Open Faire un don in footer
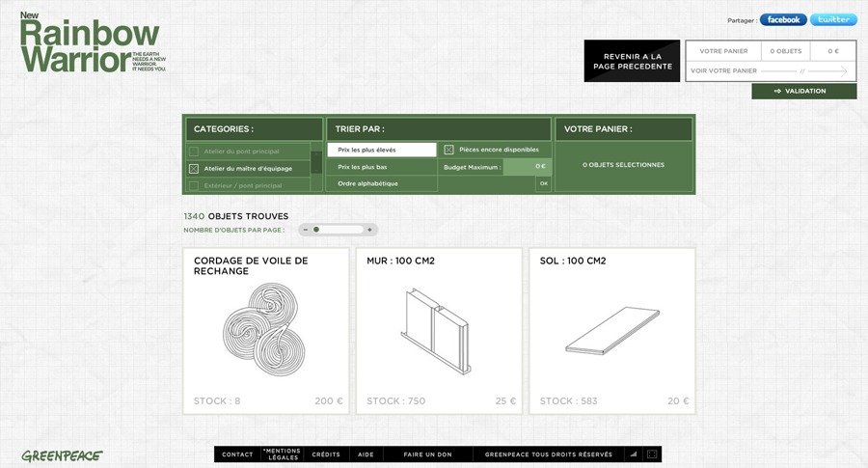868x468 pixels. click(427, 454)
